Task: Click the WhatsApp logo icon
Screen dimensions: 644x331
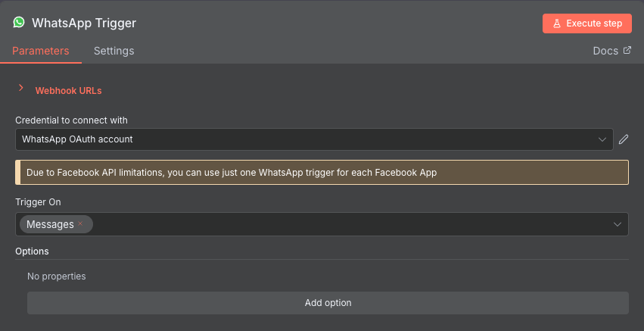Action: [19, 23]
